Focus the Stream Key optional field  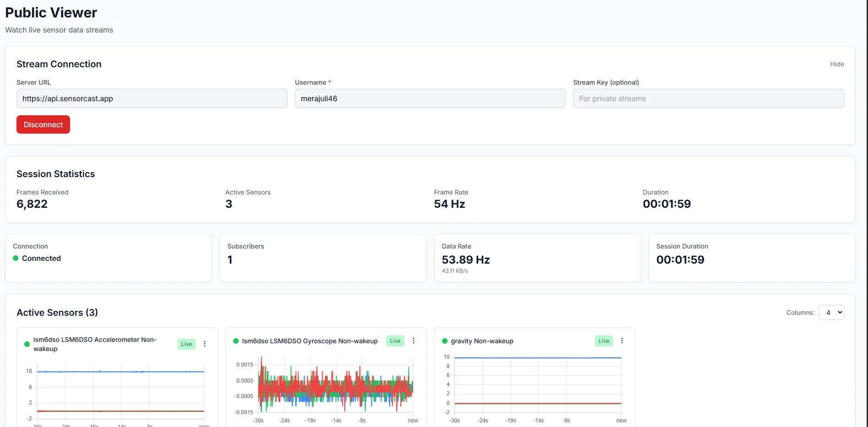(708, 98)
